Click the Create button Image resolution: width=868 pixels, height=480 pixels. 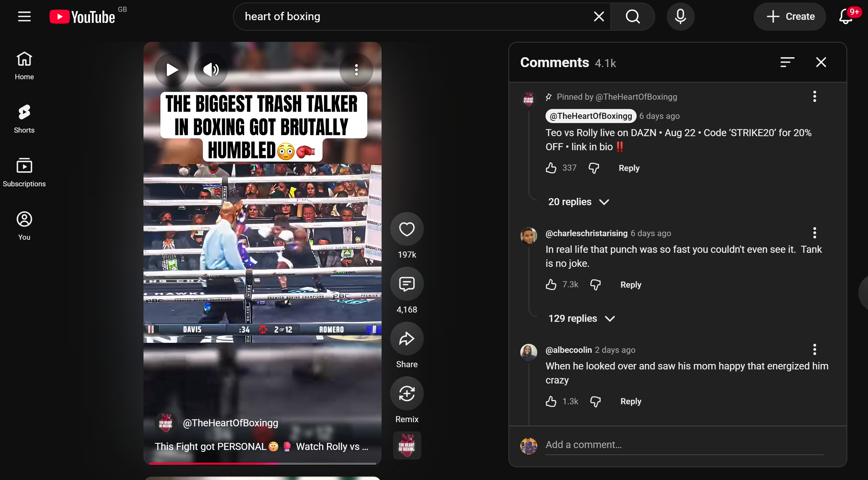click(789, 16)
